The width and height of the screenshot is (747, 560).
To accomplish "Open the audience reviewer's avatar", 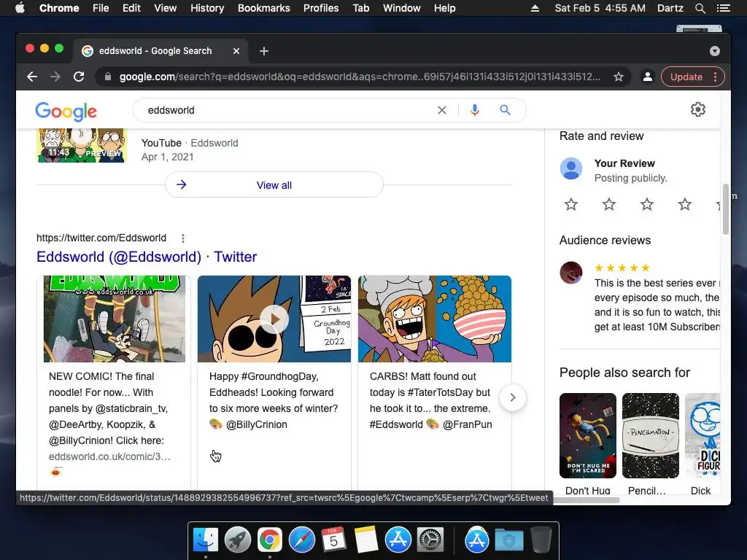I will [x=570, y=273].
